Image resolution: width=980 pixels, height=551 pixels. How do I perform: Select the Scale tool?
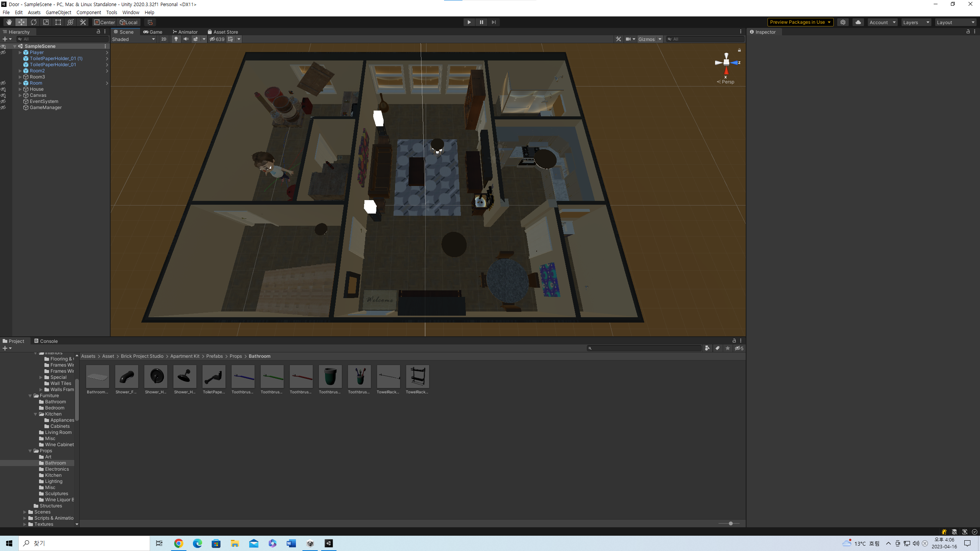pos(46,22)
